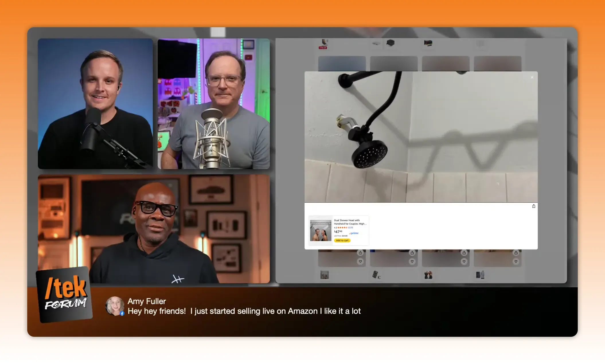Share the leftmost video card below popup
This screenshot has width=605, height=364.
(x=360, y=253)
